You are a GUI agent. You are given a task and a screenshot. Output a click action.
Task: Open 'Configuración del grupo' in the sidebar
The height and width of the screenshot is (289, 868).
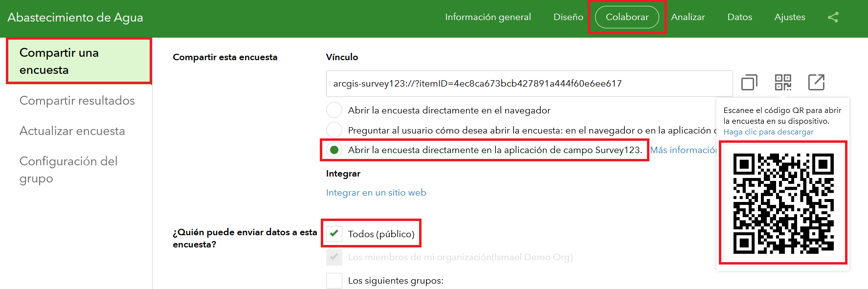coord(68,170)
